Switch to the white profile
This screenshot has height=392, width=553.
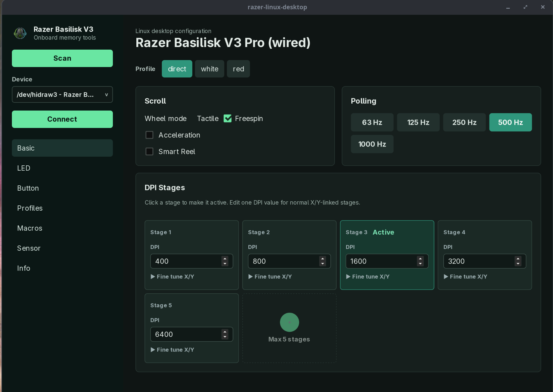(209, 69)
